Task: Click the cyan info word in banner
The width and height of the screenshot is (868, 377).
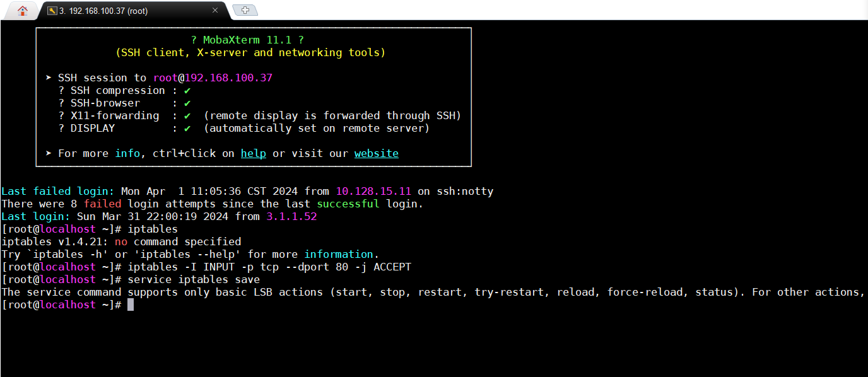Action: [x=127, y=154]
